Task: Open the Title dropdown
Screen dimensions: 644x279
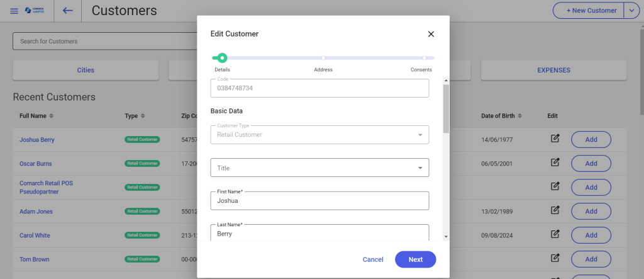Action: [319, 168]
